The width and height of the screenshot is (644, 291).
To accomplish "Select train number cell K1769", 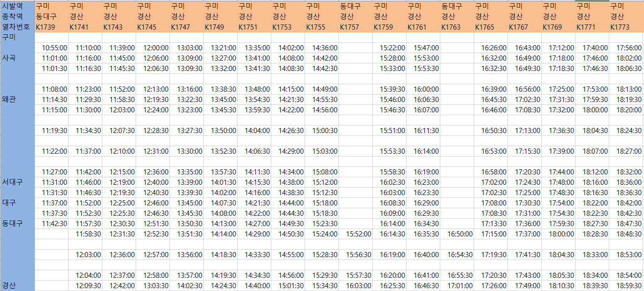I will tap(559, 27).
